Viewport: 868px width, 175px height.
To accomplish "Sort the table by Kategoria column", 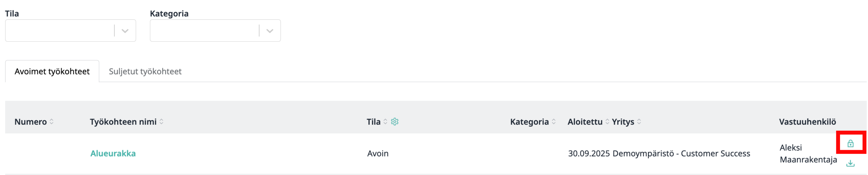I will [554, 122].
